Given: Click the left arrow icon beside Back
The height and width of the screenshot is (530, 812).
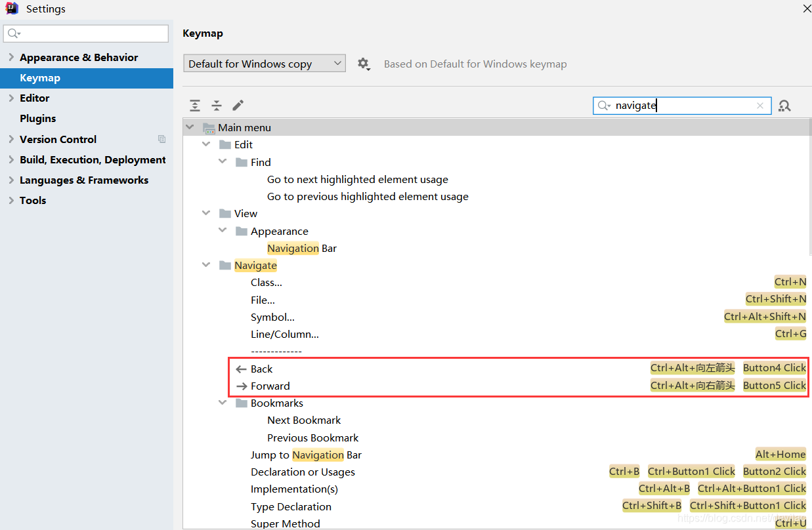Looking at the screenshot, I should [x=241, y=369].
